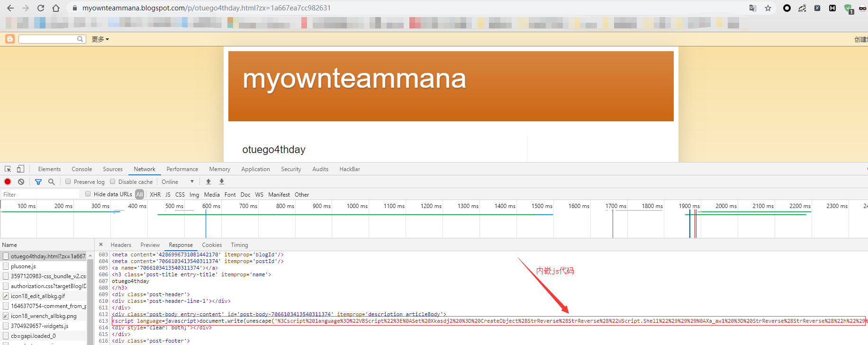The image size is (868, 345).
Task: Filter requests by CSS
Action: 180,194
